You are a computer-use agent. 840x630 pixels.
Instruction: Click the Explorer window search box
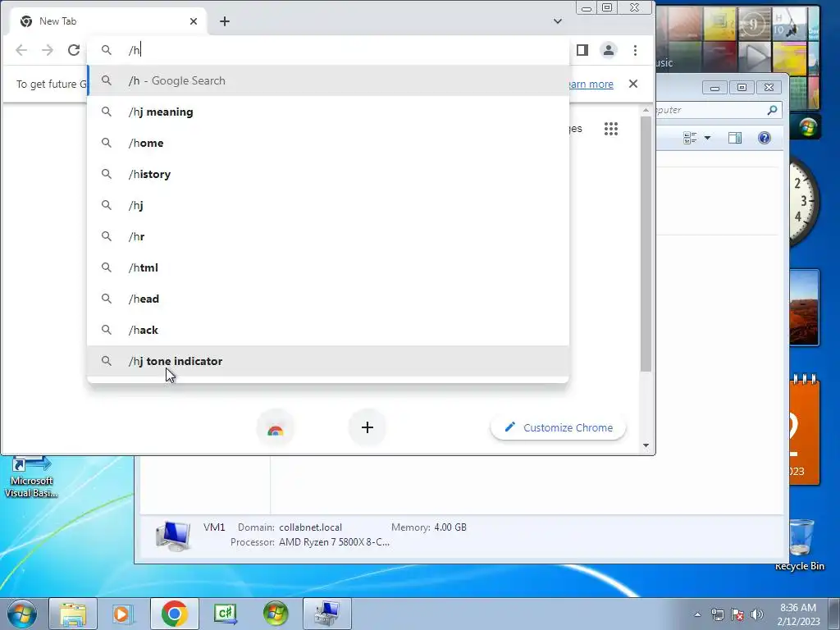click(718, 110)
